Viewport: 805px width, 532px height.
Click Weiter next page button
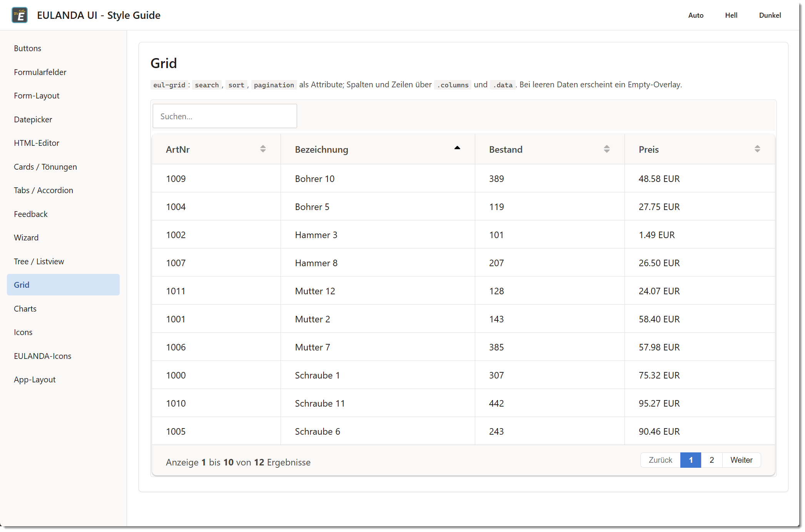pyautogui.click(x=742, y=460)
